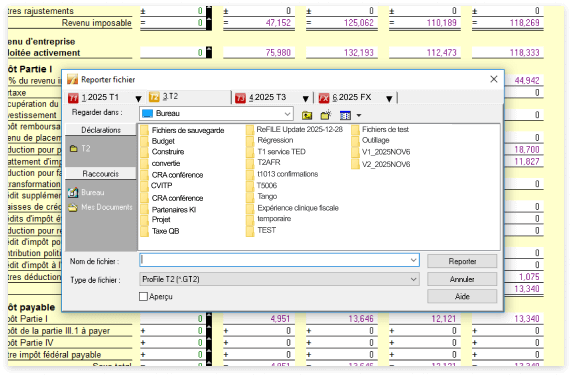This screenshot has height=376, width=572.
Task: Open the view menu dropdown arrow
Action: [x=359, y=116]
